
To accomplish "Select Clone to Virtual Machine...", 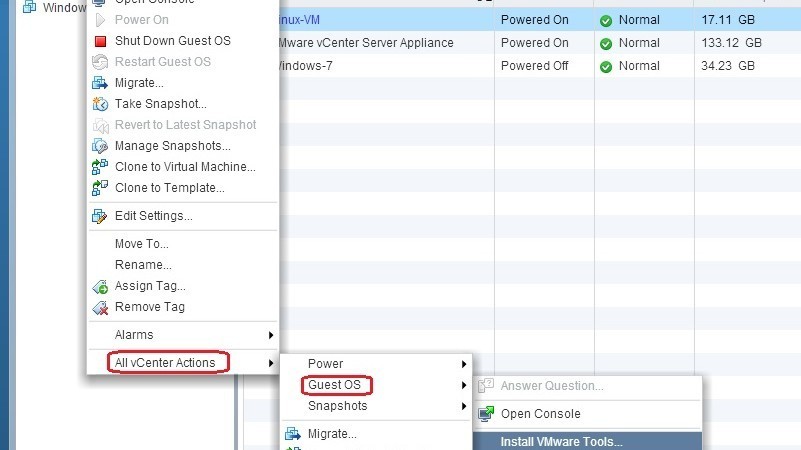I will coord(185,167).
